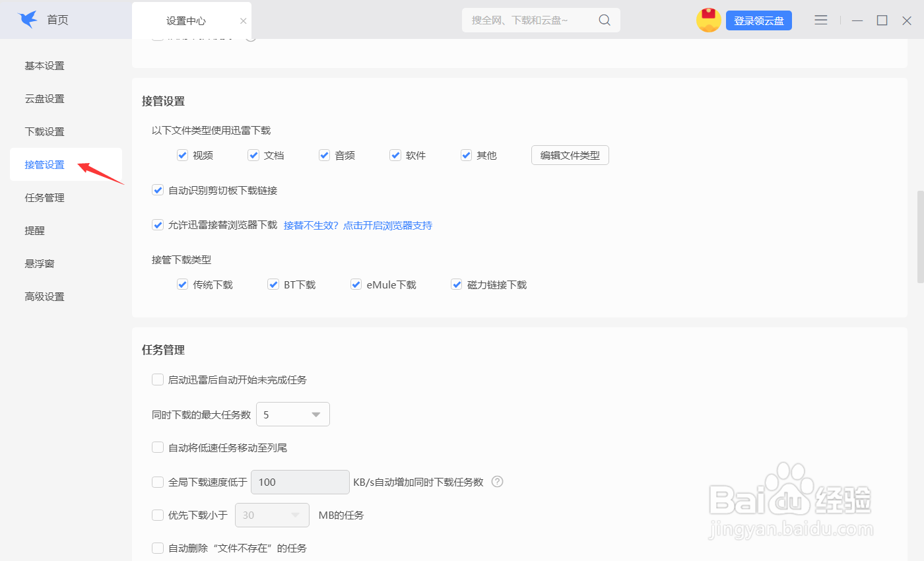Click the help icon beside KB/s option
The width and height of the screenshot is (924, 561).
tap(498, 482)
